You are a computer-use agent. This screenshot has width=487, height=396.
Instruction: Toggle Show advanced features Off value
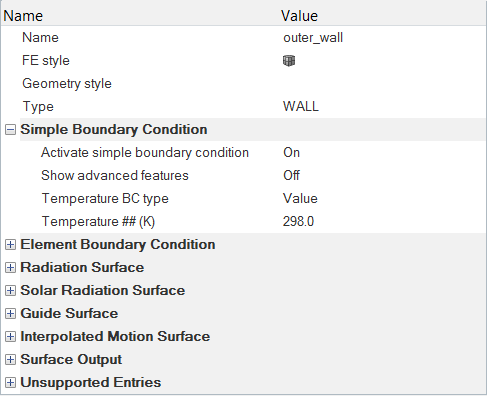383,176
